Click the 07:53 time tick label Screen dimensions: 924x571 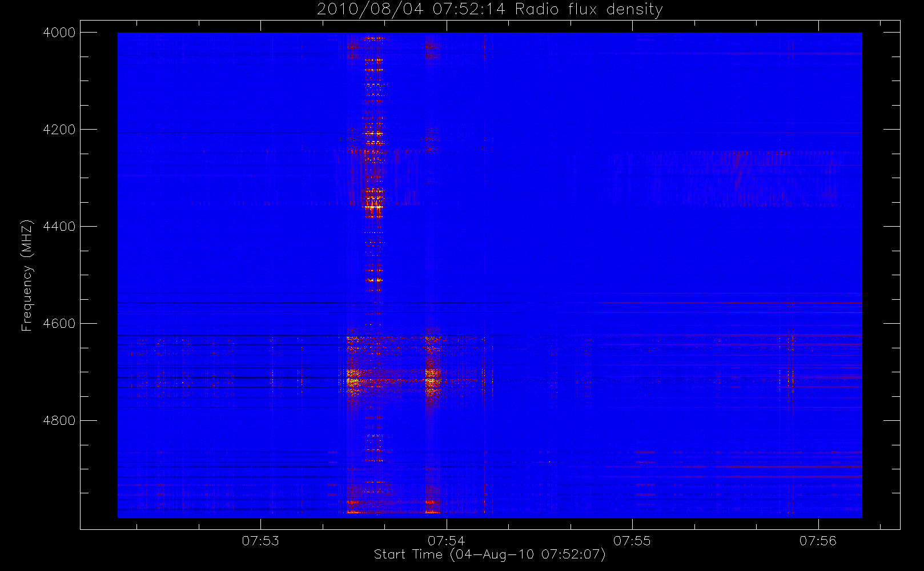tap(260, 541)
